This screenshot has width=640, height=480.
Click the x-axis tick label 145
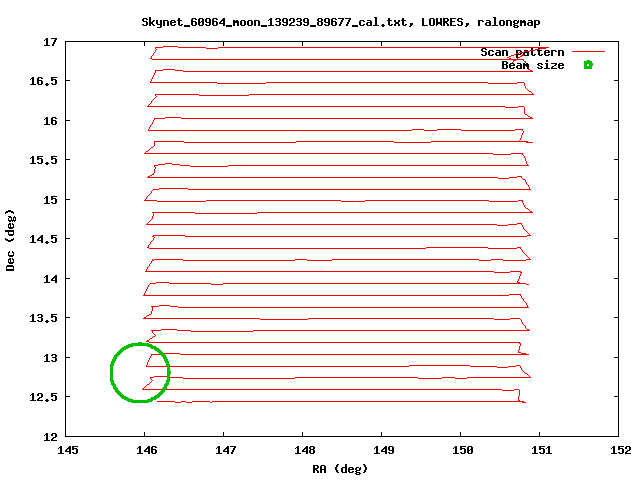coord(66,451)
